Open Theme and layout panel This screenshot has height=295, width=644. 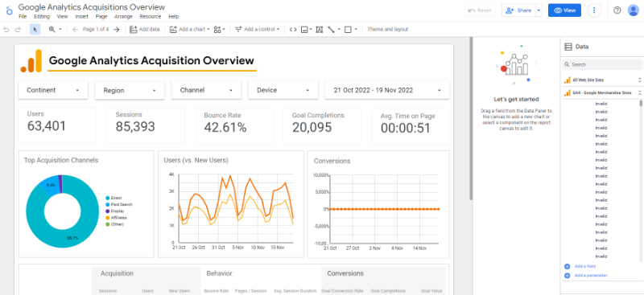[388, 30]
